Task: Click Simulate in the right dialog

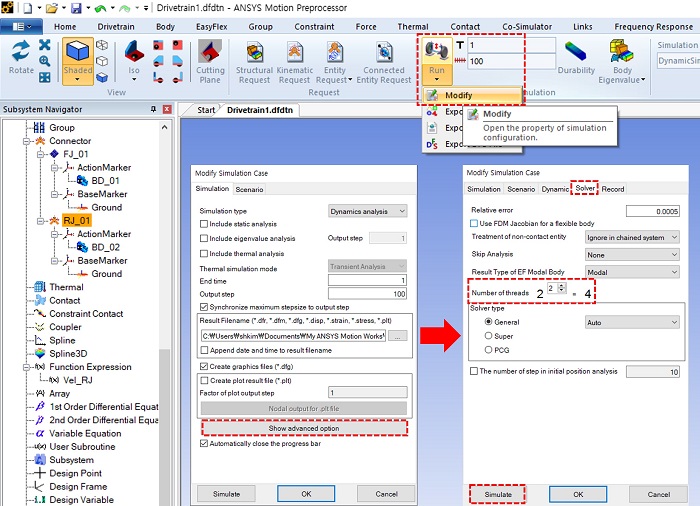Action: [498, 494]
